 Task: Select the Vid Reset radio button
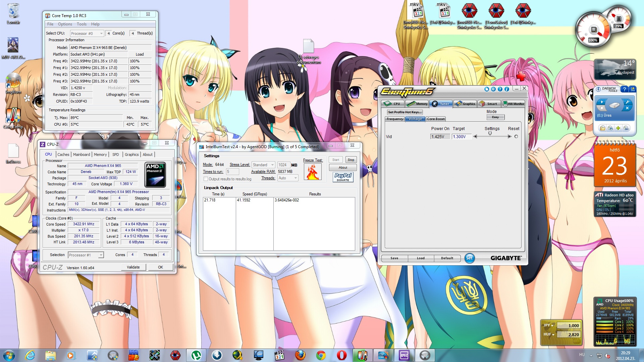516,136
